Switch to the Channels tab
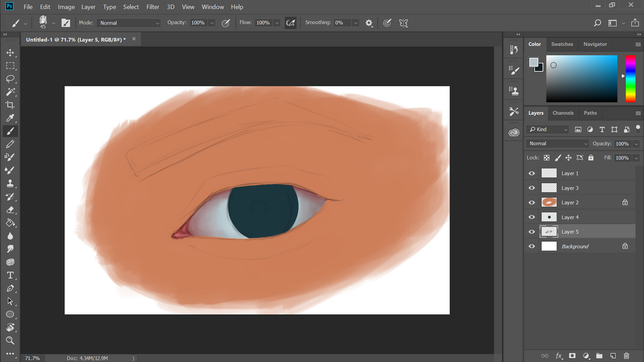Viewport: 644px width, 362px height. click(563, 113)
